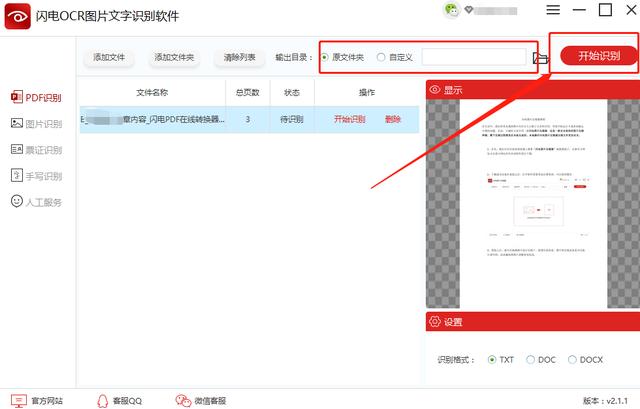Click 删除 in the file row
Image resolution: width=640 pixels, height=409 pixels.
tap(393, 119)
